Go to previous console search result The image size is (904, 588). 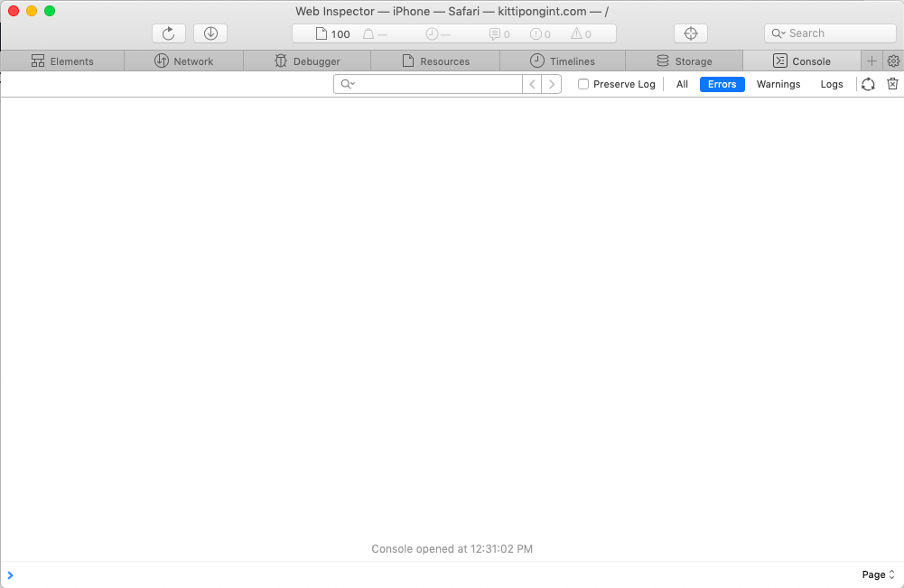tap(532, 84)
